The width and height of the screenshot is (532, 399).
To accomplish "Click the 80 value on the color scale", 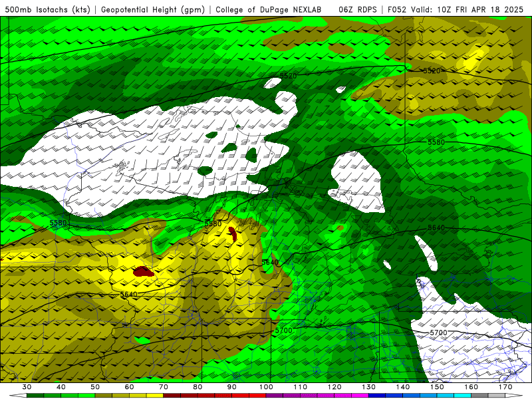I will 198,387.
